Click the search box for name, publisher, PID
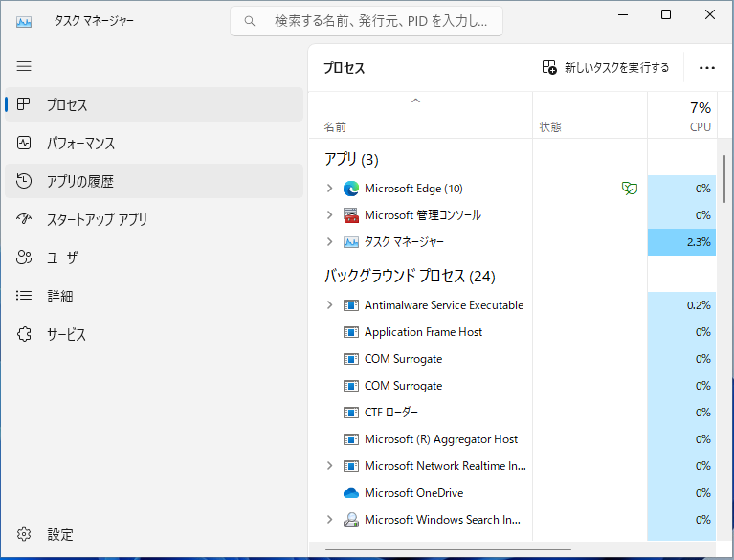The height and width of the screenshot is (560, 734). pyautogui.click(x=367, y=21)
